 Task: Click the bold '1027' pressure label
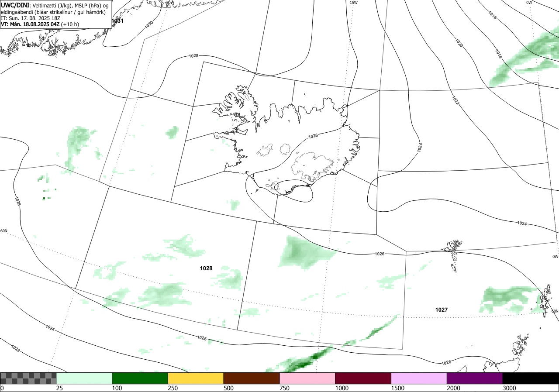tap(442, 309)
